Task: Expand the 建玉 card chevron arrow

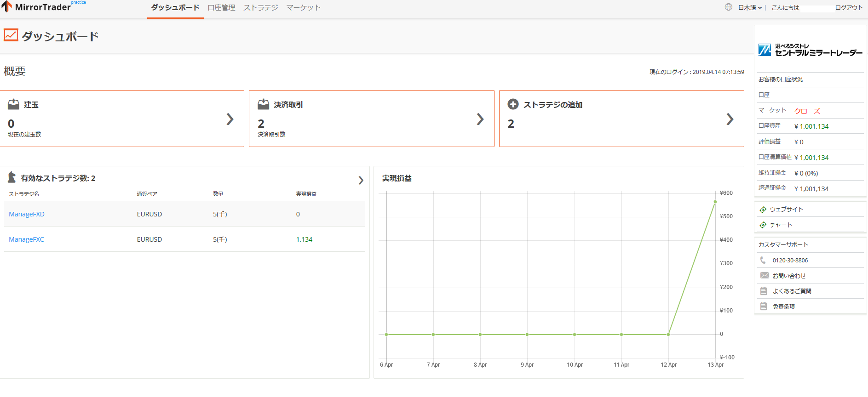Action: pos(230,119)
